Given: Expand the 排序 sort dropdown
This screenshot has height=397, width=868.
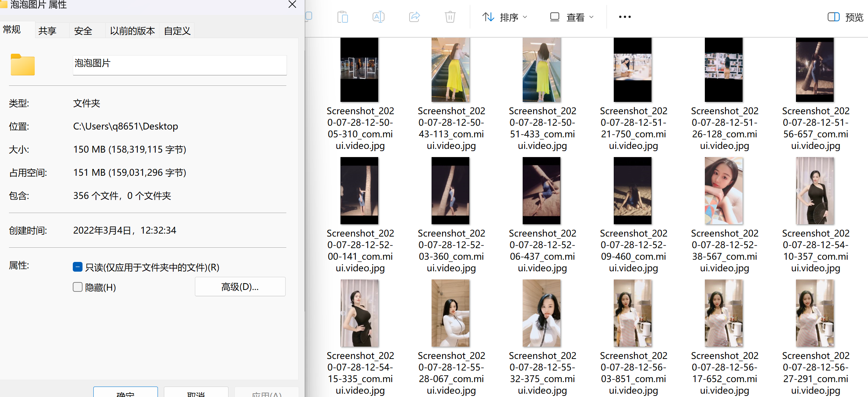Looking at the screenshot, I should tap(505, 17).
